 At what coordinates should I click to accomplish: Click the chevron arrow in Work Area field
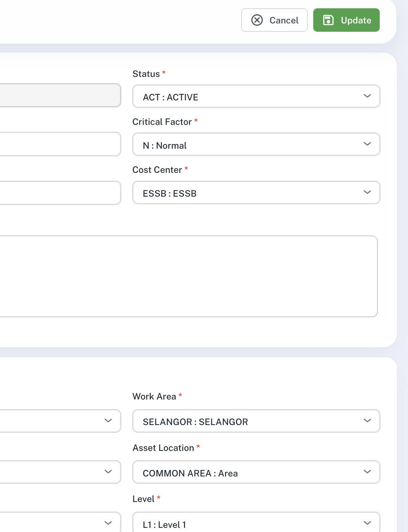367,421
